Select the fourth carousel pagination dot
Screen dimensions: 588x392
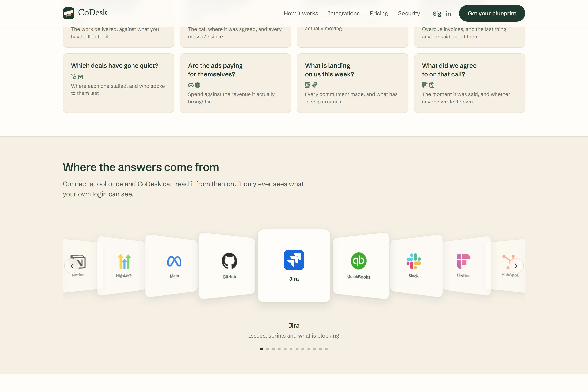coord(279,349)
